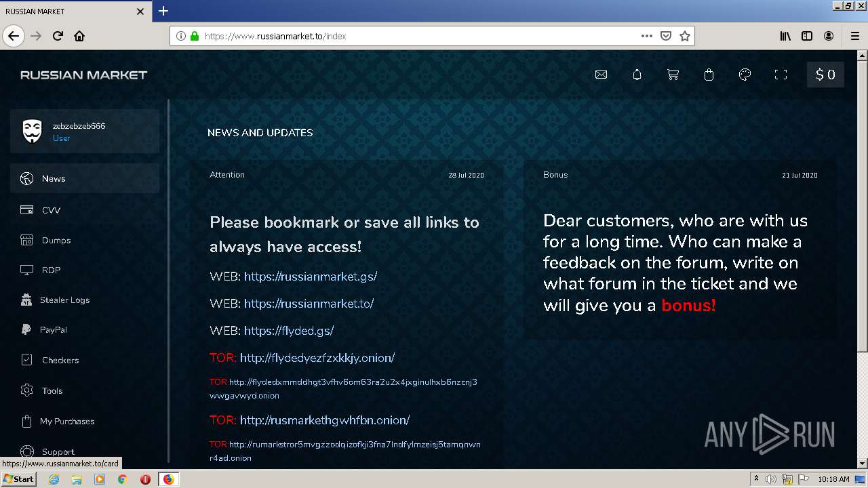The width and height of the screenshot is (868, 488).
Task: Go back using the browser back arrow
Action: pos(14,36)
